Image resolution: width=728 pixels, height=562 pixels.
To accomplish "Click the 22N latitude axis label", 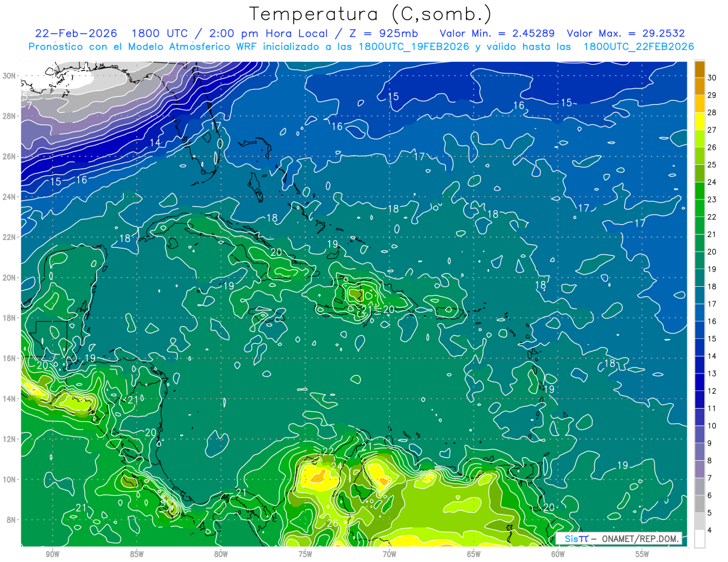I will tap(10, 237).
